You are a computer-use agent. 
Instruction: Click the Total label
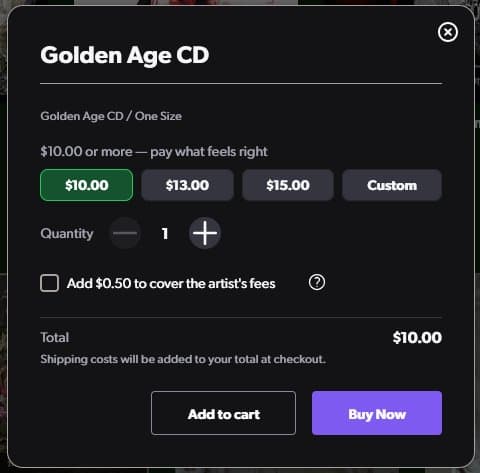[55, 337]
